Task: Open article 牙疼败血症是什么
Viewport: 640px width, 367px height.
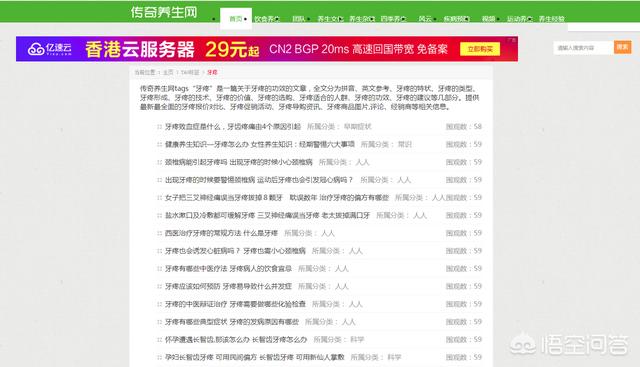Action: [x=233, y=127]
